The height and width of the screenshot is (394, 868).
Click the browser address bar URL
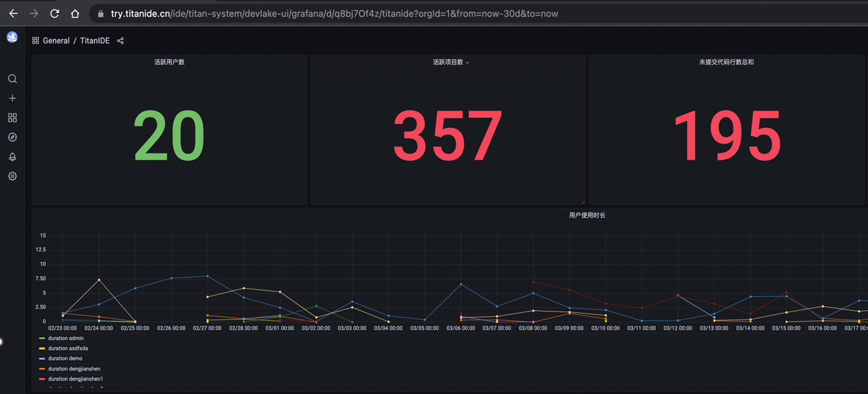[x=335, y=13]
